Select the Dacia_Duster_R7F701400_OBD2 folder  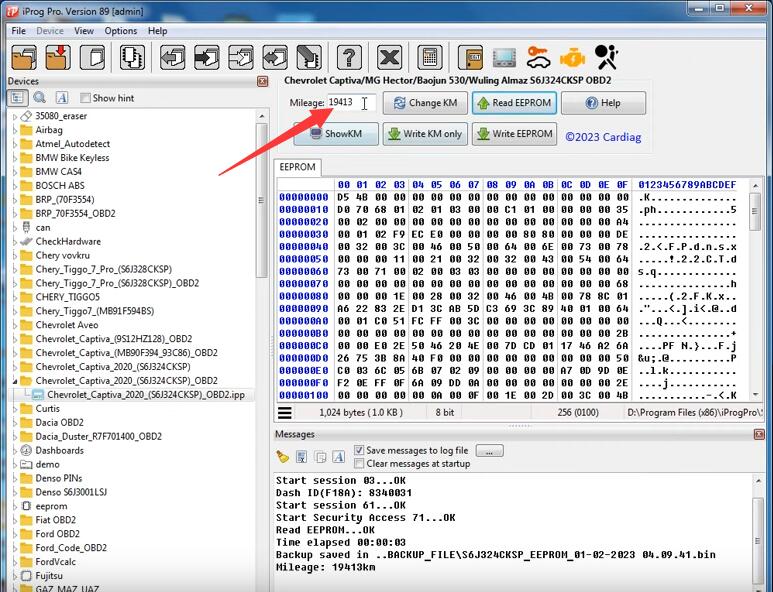[99, 437]
